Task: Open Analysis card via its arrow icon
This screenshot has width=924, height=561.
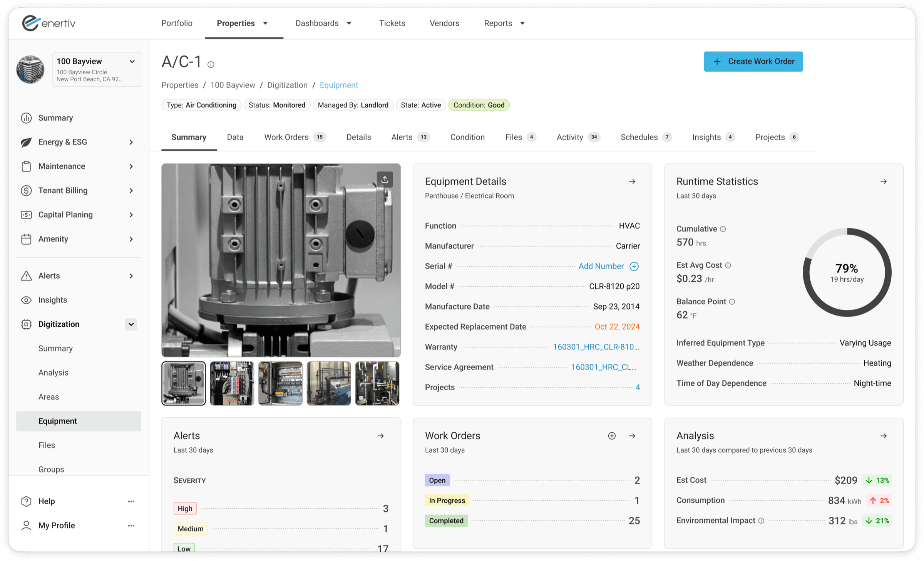Action: click(x=883, y=436)
